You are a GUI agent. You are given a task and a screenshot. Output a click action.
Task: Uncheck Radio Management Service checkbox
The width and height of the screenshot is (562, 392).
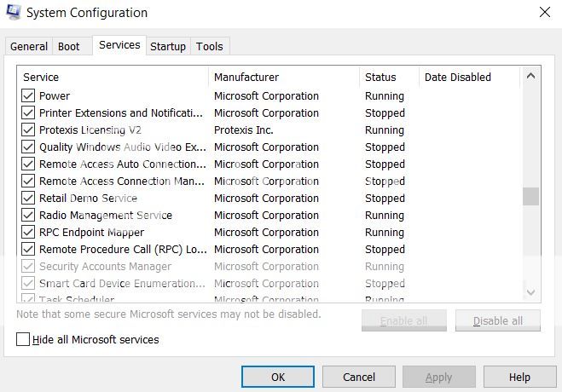click(x=28, y=215)
